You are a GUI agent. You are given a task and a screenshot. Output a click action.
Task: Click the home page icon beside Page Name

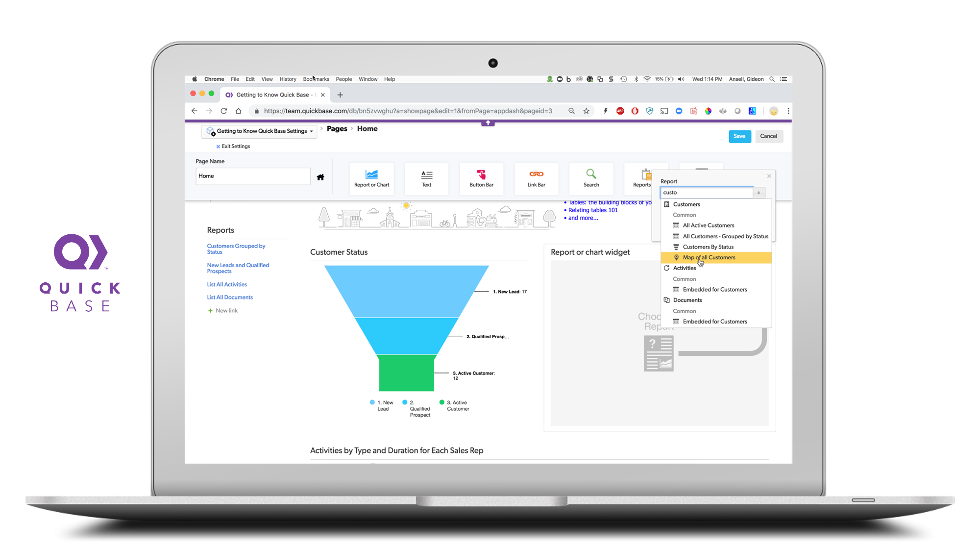(x=320, y=177)
